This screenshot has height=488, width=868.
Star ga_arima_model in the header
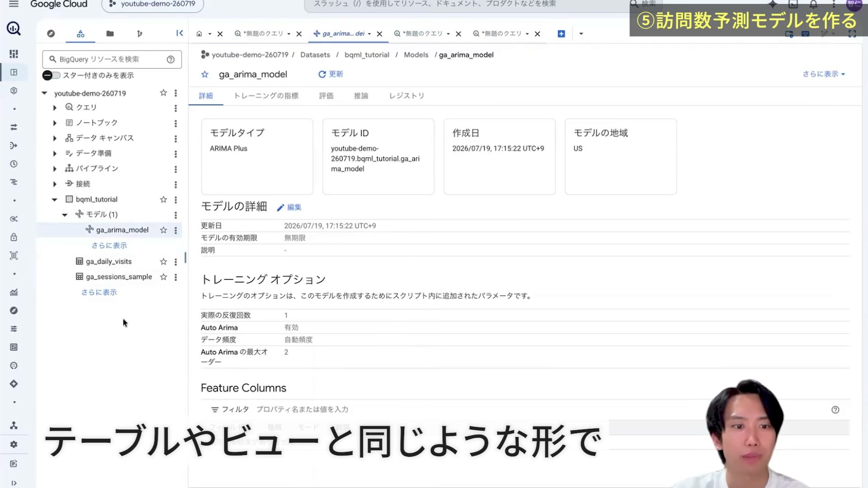point(205,75)
